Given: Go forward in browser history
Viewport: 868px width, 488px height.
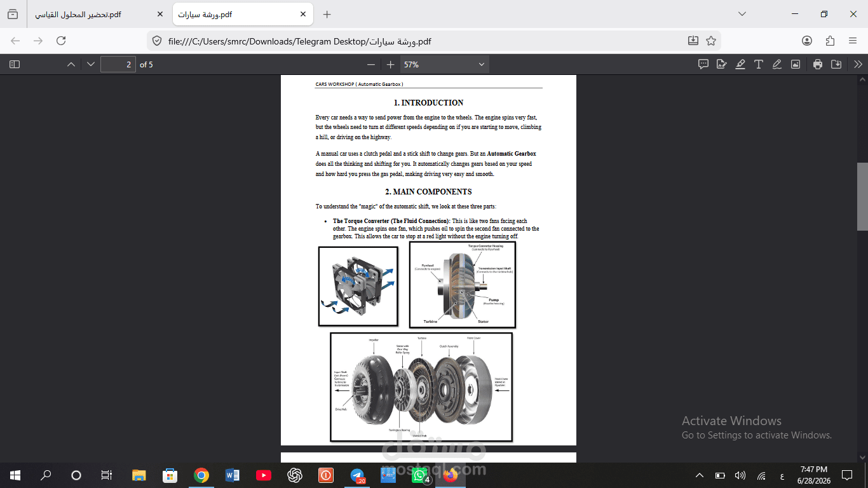Looking at the screenshot, I should [38, 41].
